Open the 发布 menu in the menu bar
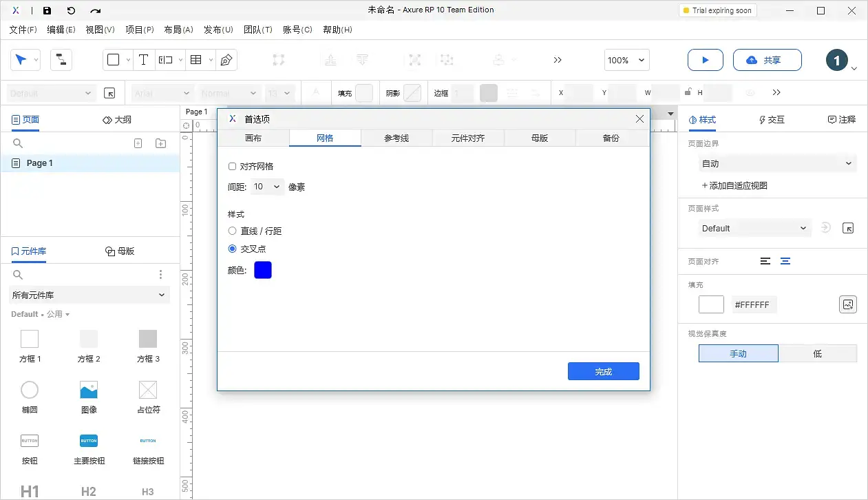This screenshot has width=868, height=500. 218,30
